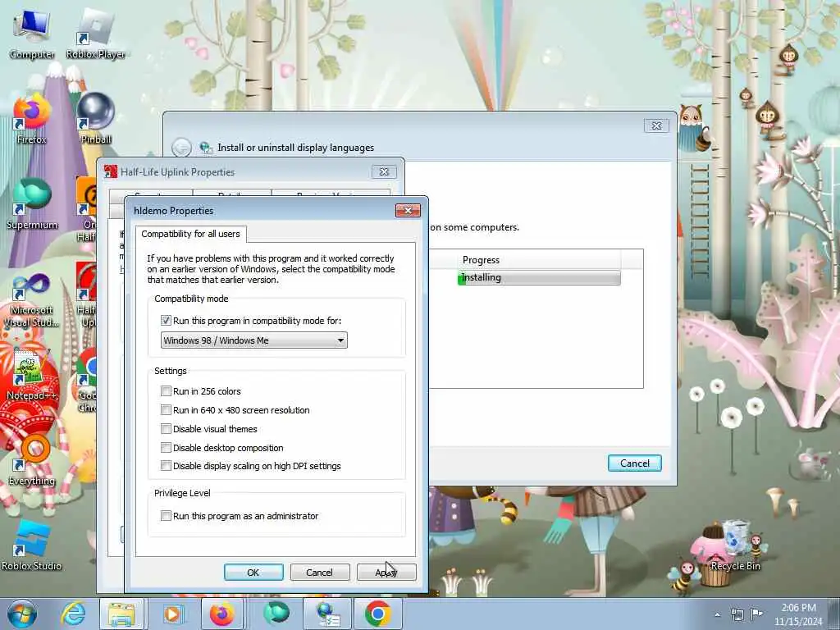
Task: Open the Everything search shortcut
Action: [x=32, y=461]
